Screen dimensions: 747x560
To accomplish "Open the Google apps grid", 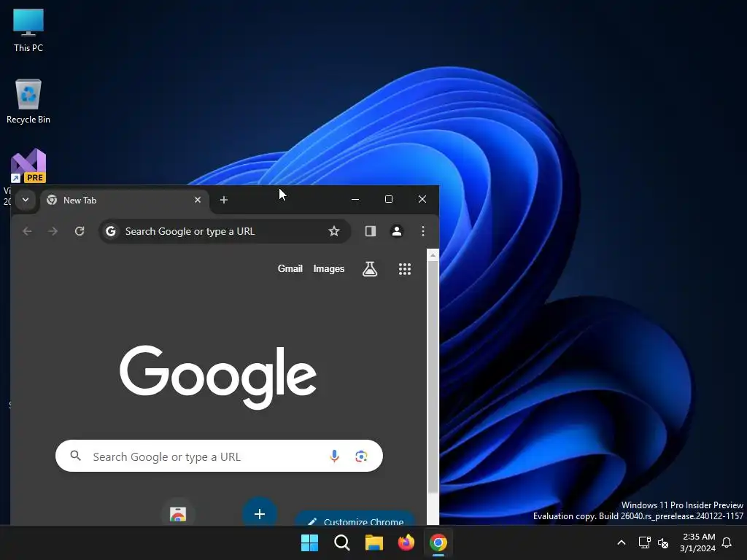I will [404, 269].
